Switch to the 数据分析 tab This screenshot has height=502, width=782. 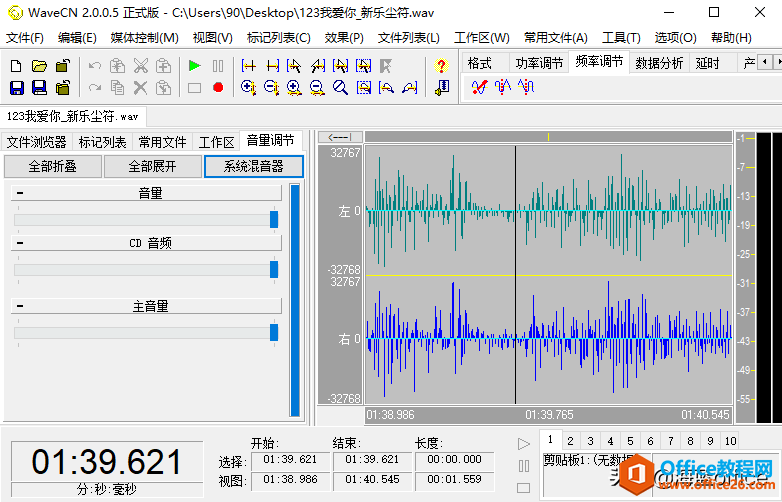[659, 63]
